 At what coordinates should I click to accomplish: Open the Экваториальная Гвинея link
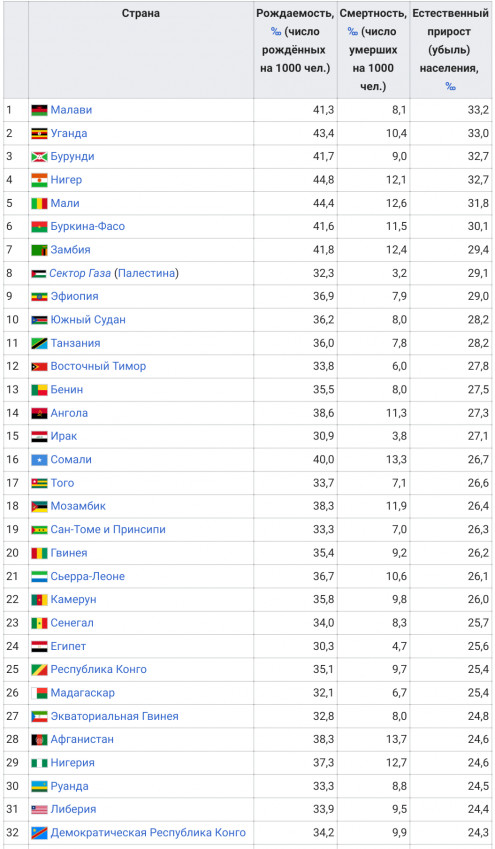tap(114, 716)
